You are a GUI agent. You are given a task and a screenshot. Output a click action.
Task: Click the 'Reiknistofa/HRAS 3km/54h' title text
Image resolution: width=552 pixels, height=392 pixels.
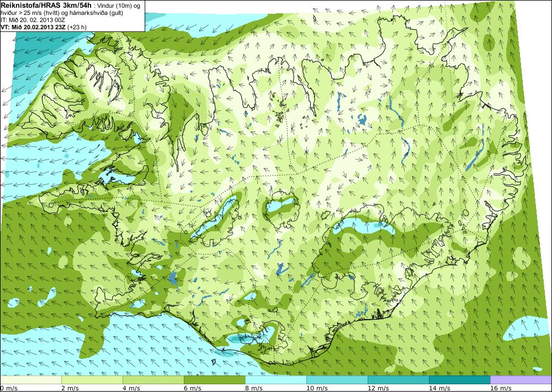pos(46,6)
